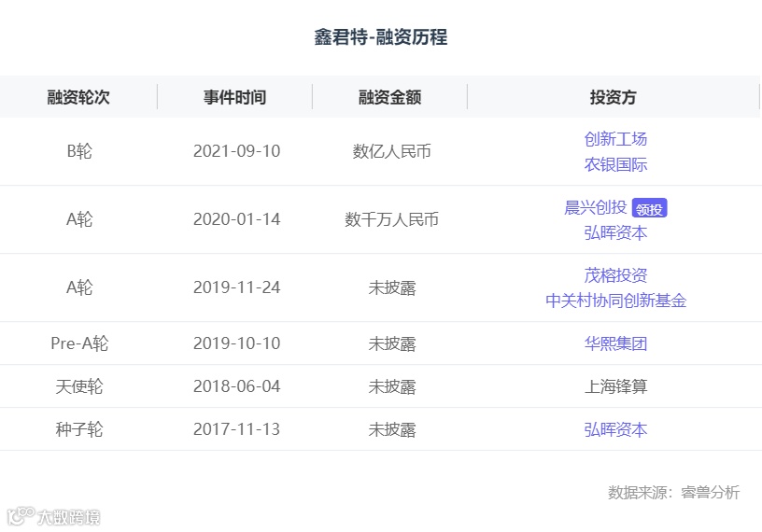The height and width of the screenshot is (532, 762).
Task: Open the 华熙集团 investor link
Action: coord(615,343)
